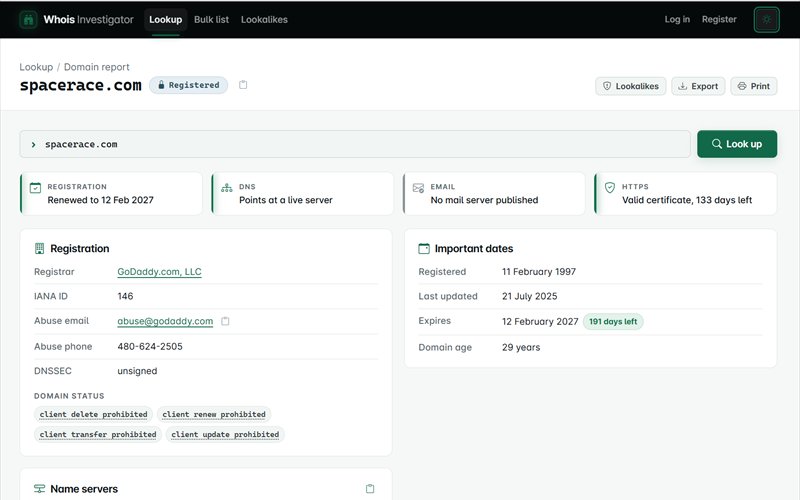Open the Lookup tab
Image resolution: width=800 pixels, height=500 pixels.
165,19
